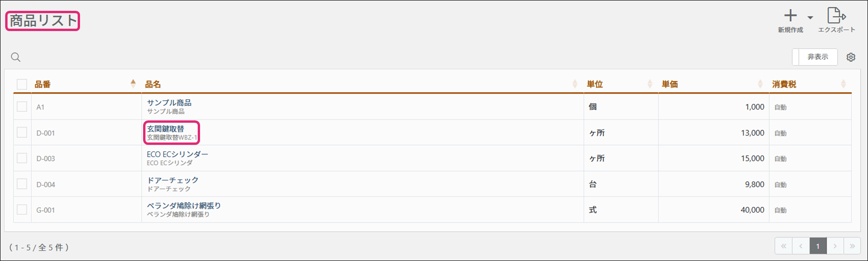Image resolution: width=868 pixels, height=261 pixels.
Task: Click the エクスポート export icon
Action: (x=836, y=16)
